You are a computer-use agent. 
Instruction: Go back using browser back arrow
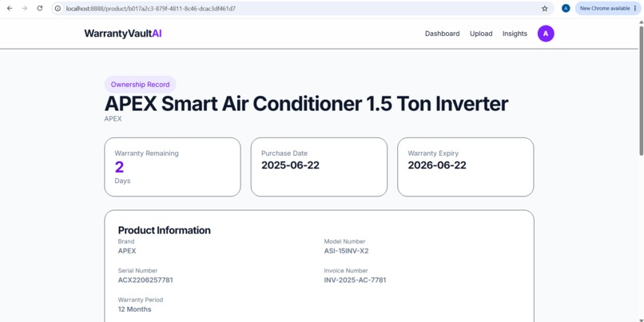pyautogui.click(x=10, y=8)
